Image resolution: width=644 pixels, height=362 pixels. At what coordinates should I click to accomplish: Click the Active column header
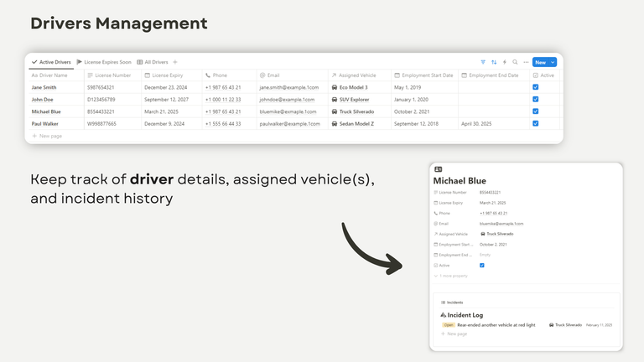tap(543, 75)
